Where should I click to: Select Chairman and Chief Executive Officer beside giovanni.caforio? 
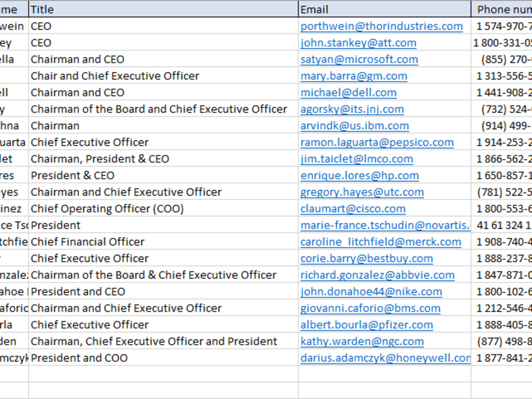[x=163, y=309]
